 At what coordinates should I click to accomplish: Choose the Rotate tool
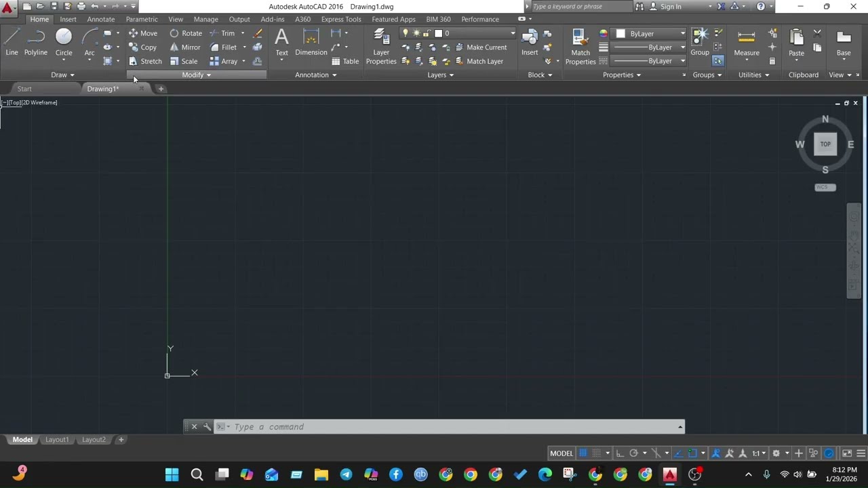186,33
